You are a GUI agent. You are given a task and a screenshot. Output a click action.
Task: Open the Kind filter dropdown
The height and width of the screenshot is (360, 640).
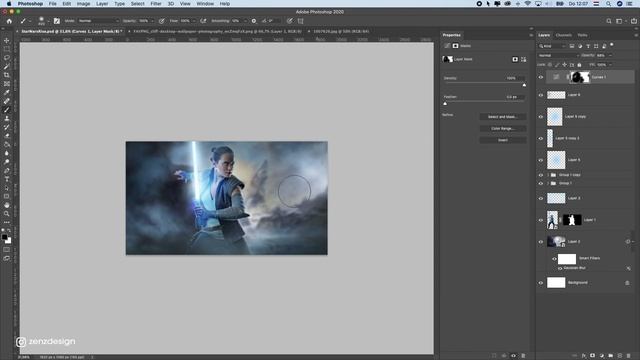click(552, 46)
